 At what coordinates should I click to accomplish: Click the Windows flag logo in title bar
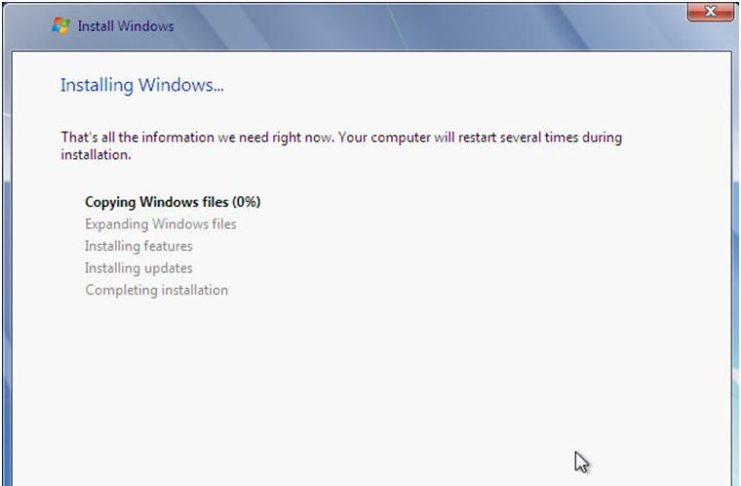click(60, 26)
